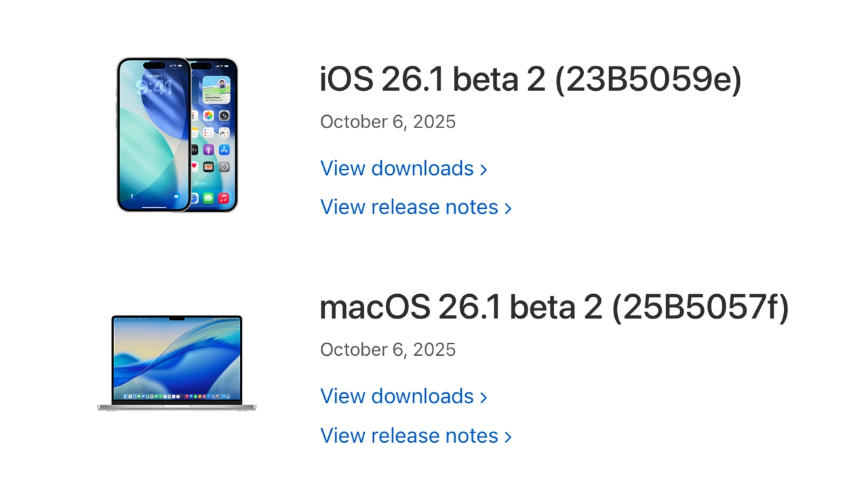Click Camera app icon on iPhone image
The height and width of the screenshot is (488, 868).
click(224, 116)
